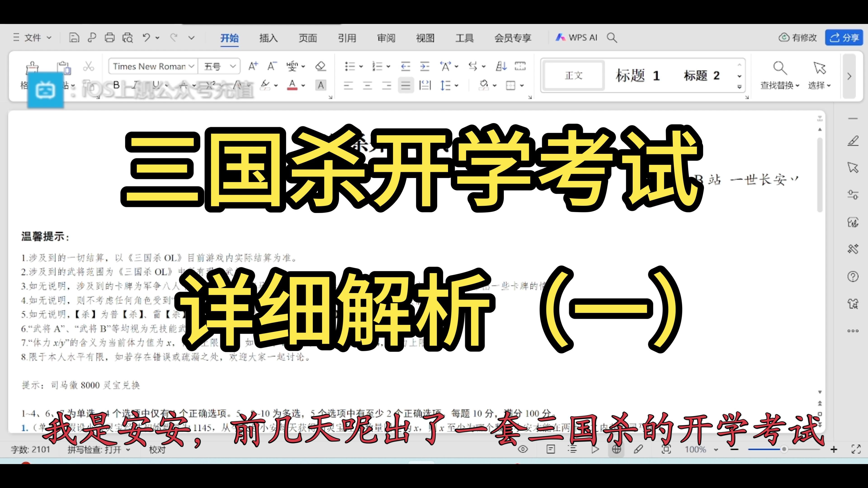This screenshot has width=868, height=488.
Task: Click 校对 in status bar
Action: point(157,450)
